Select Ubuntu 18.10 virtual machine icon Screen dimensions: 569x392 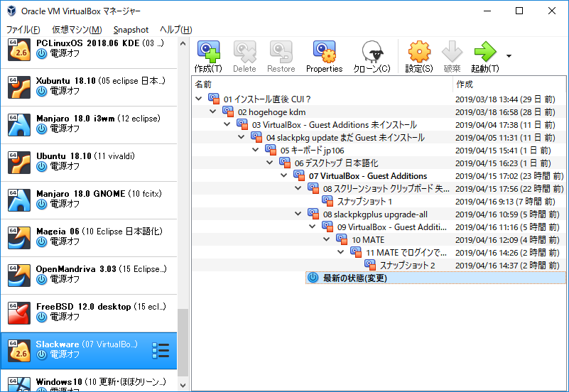point(19,163)
